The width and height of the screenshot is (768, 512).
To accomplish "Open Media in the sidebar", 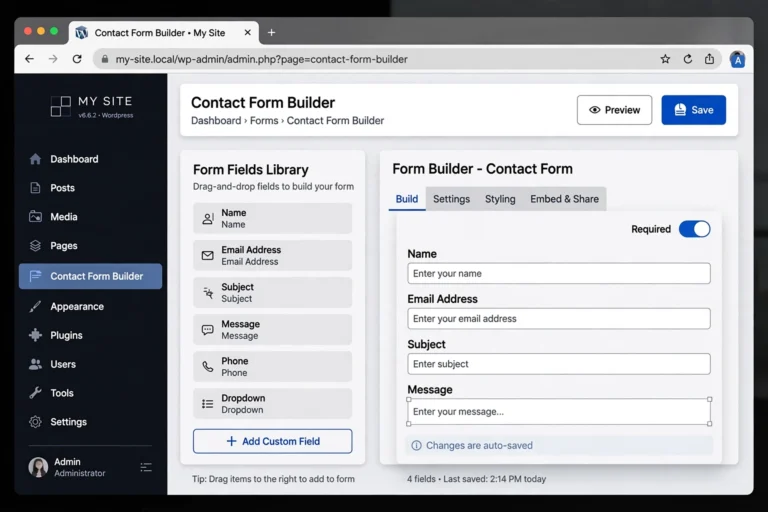I will pos(64,217).
